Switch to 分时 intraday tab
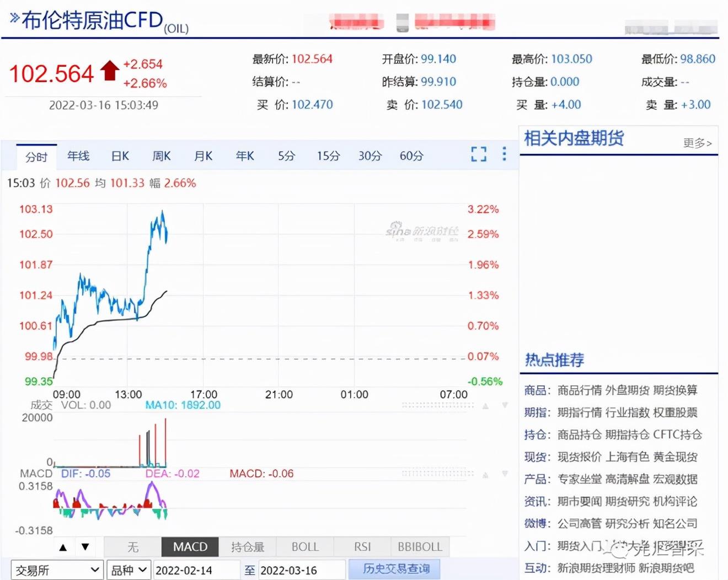This screenshot has width=728, height=580. 36,157
